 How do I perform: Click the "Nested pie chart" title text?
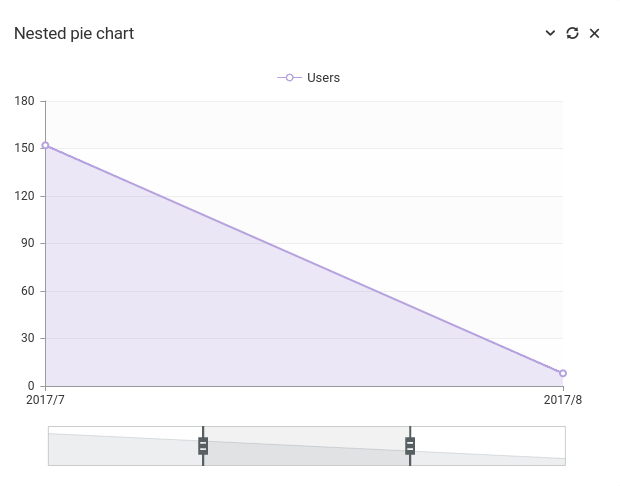coord(74,33)
